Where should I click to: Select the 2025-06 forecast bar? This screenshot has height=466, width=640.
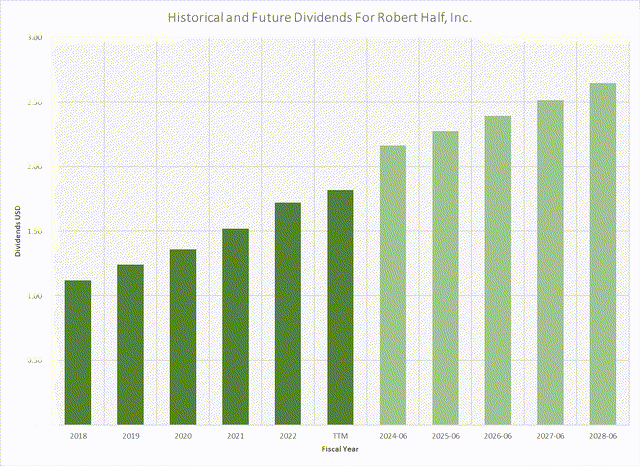pos(445,278)
